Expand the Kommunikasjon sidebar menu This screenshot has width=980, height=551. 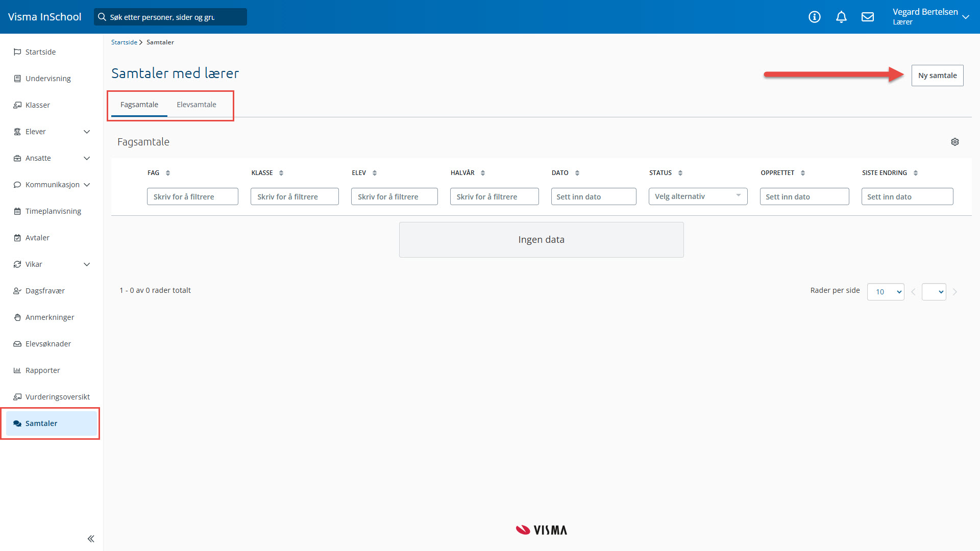pos(87,185)
